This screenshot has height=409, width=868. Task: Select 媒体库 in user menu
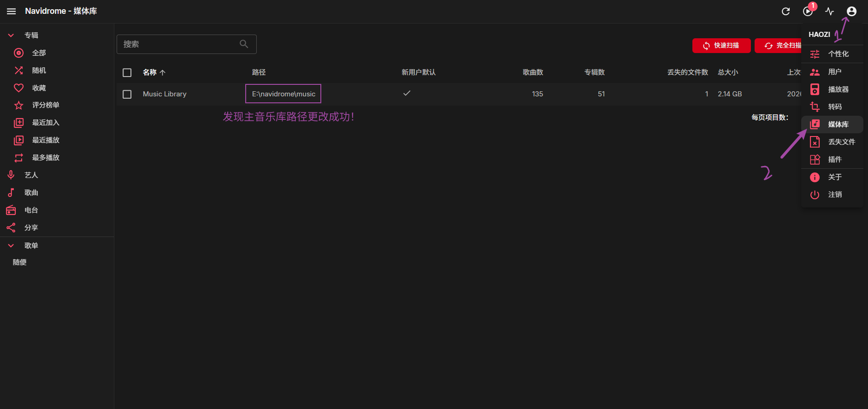coord(832,124)
